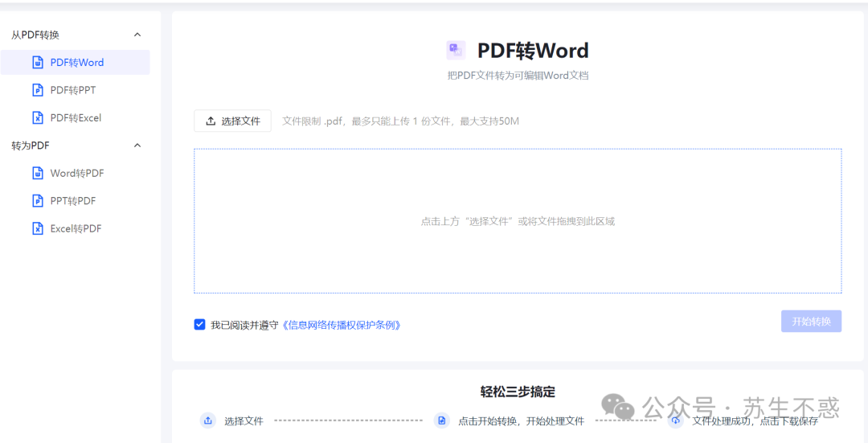Click the purple PDF转Word header logo icon
This screenshot has width=868, height=443.
[x=457, y=51]
